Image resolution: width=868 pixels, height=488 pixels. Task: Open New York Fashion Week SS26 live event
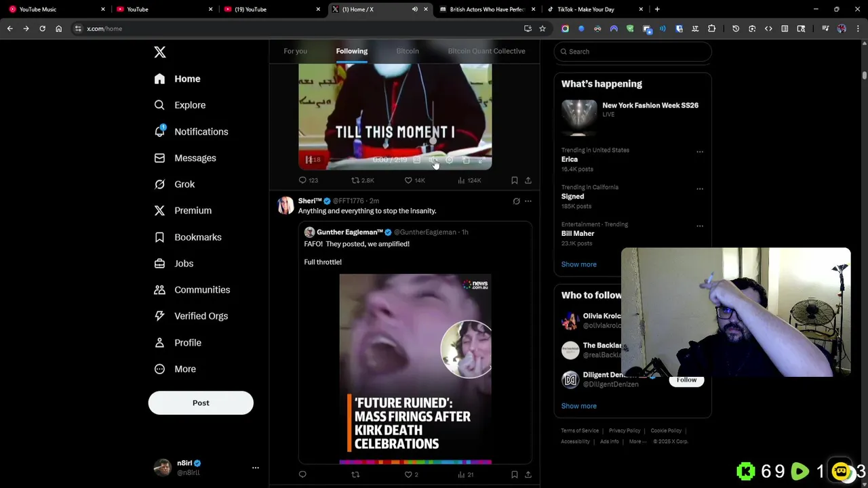tap(633, 117)
